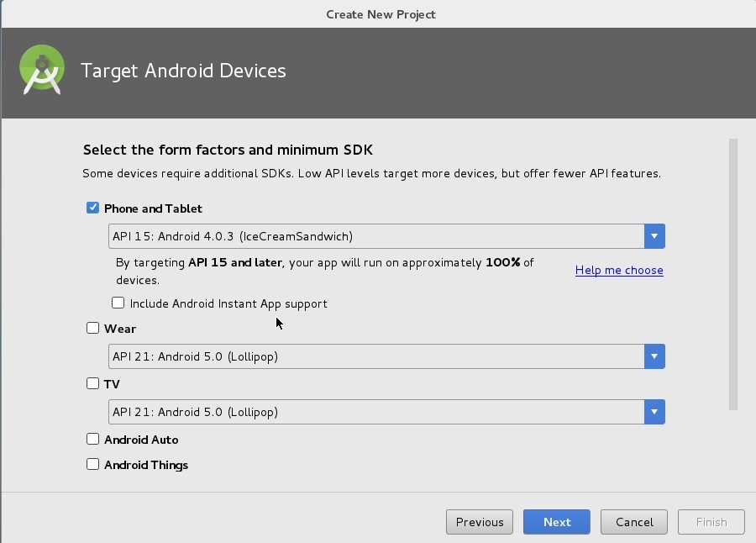
Task: Enable the TV form factor checkbox
Action: click(93, 383)
